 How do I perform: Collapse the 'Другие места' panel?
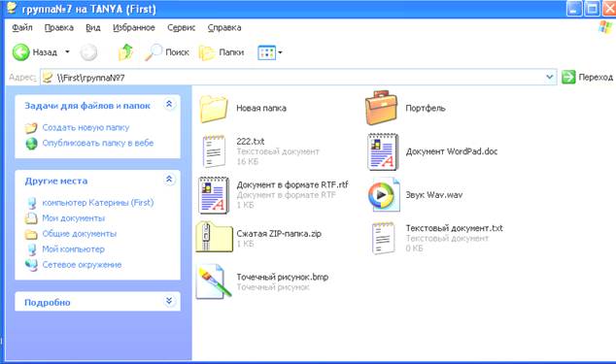pos(169,180)
